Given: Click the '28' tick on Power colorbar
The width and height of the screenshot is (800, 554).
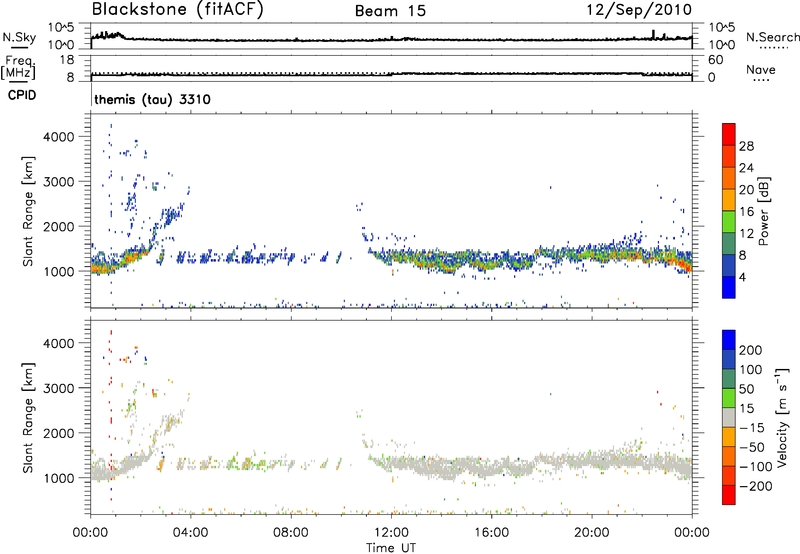Looking at the screenshot, I should coord(746,146).
